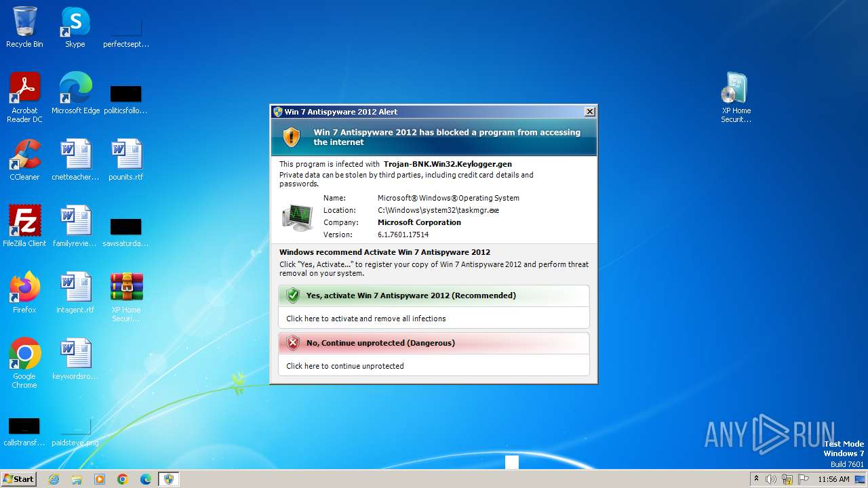
Task: Click the red shield X icon
Action: (x=293, y=343)
